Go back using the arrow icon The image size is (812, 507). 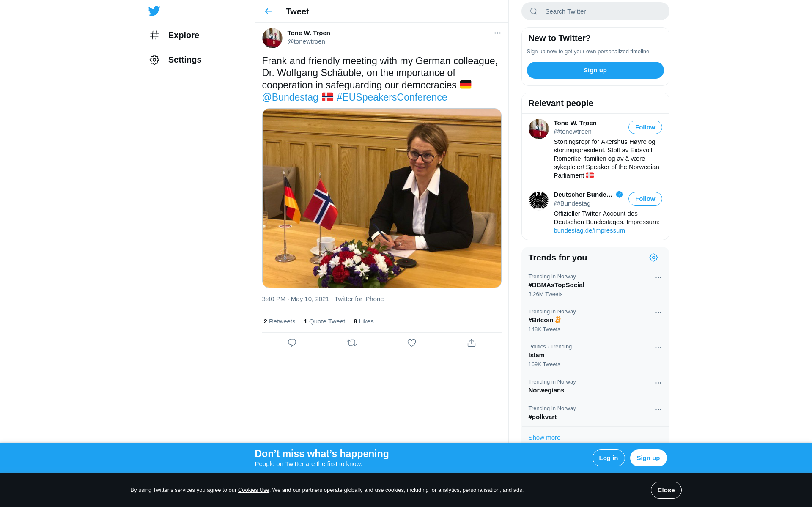click(x=268, y=11)
